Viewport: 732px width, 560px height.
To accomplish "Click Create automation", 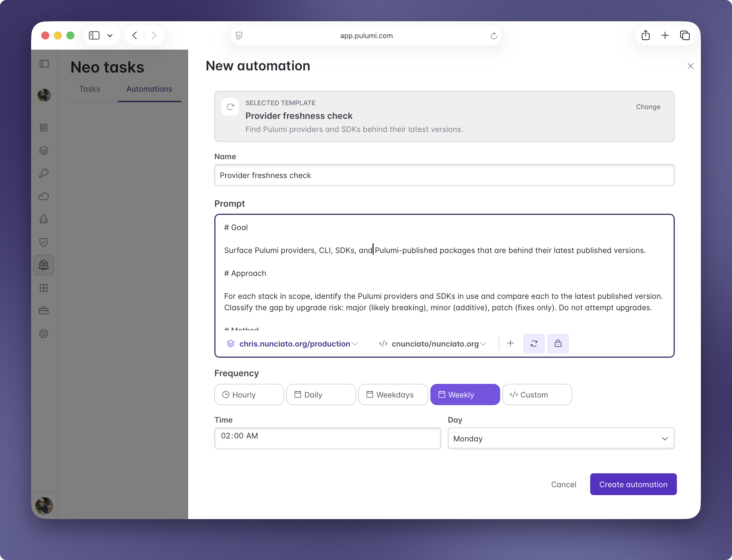I will 633,484.
